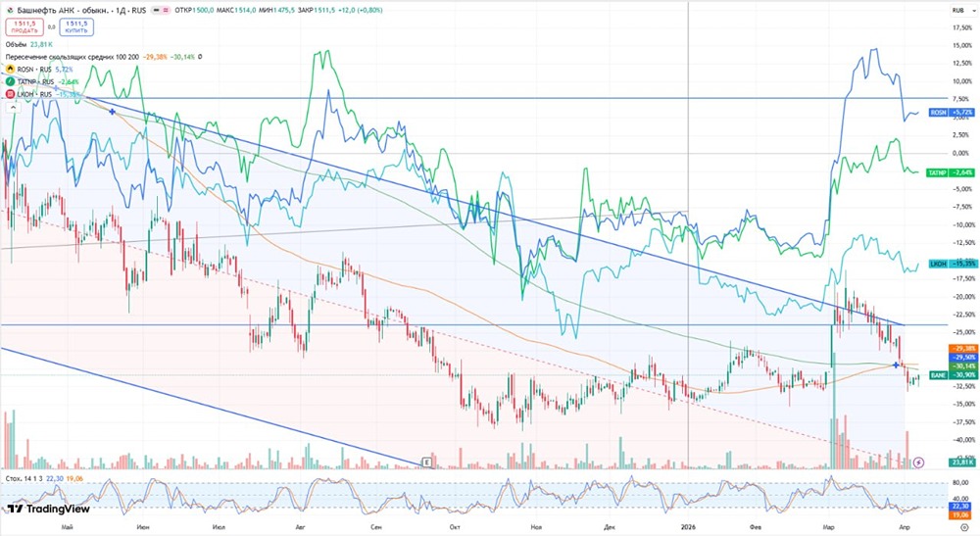Image resolution: width=980 pixels, height=536 pixels.
Task: Click the 0,00% price axis label
Action: pos(960,153)
